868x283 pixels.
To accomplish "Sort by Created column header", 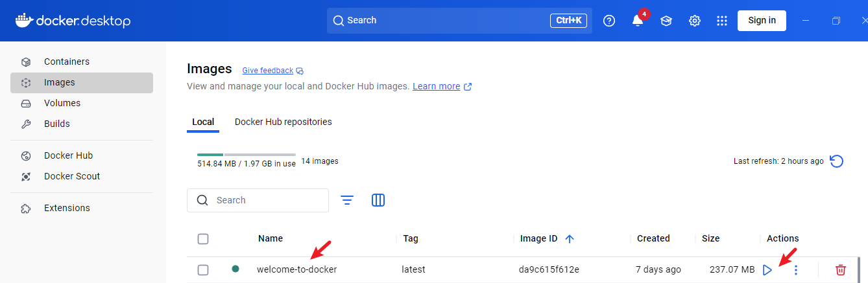I will pyautogui.click(x=653, y=238).
